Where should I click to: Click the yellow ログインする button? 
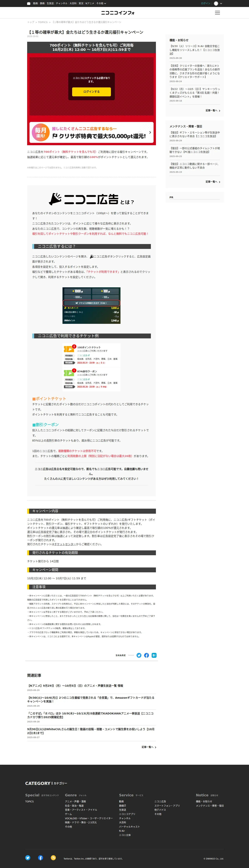point(92,92)
